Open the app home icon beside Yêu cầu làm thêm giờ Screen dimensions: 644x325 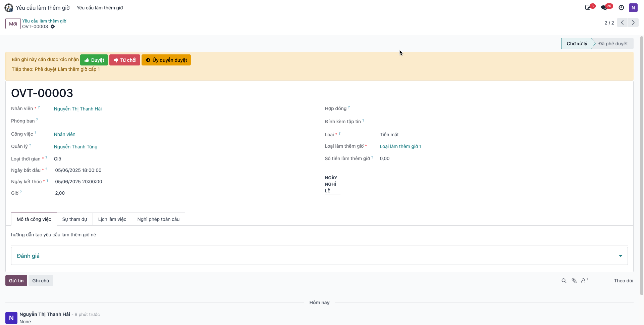9,8
